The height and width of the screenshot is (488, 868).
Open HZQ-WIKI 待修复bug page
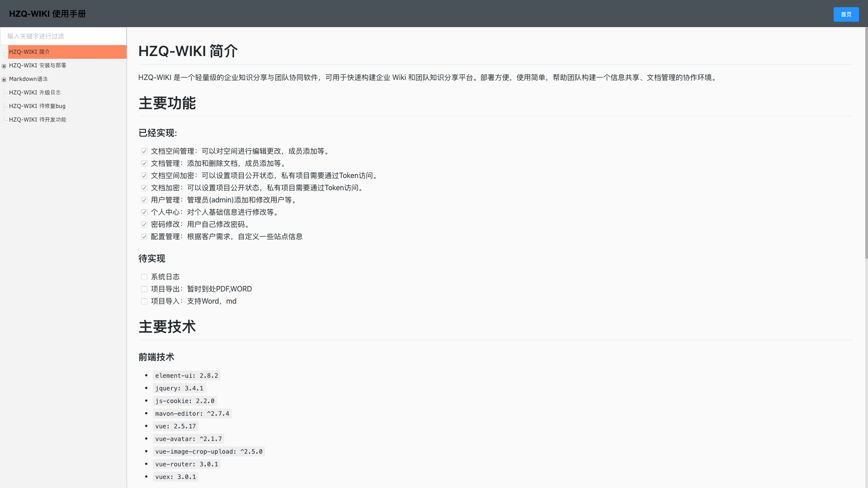[37, 106]
